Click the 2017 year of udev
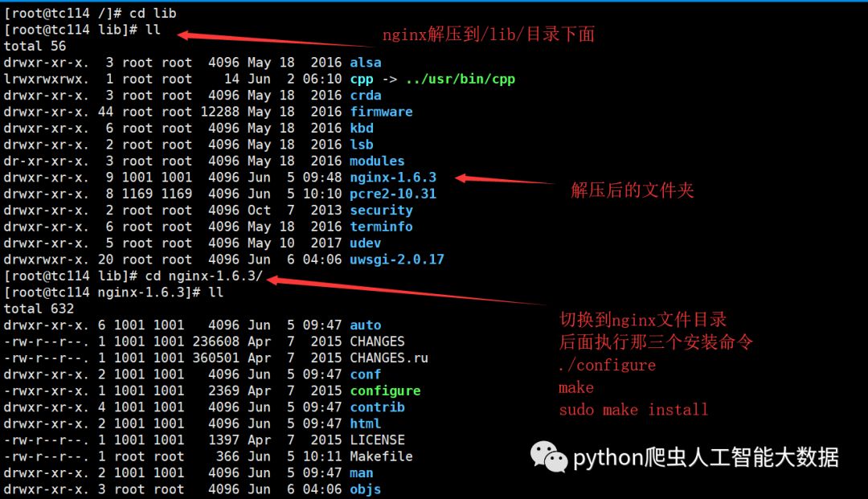 tap(326, 243)
